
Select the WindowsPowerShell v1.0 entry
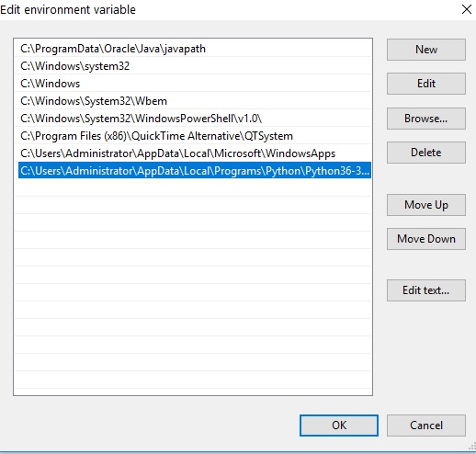pos(195,119)
